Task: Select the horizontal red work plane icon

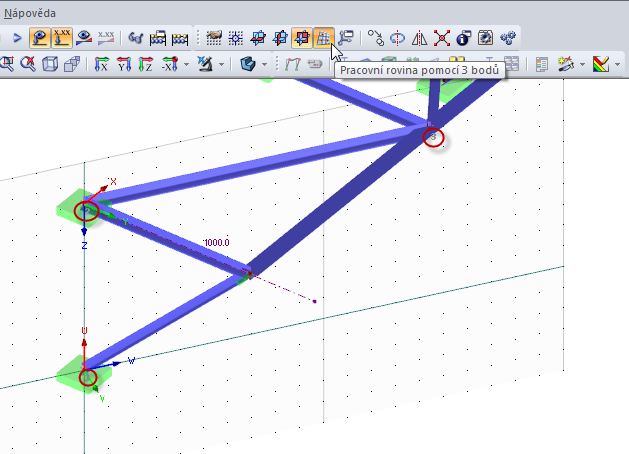Action: (258, 38)
